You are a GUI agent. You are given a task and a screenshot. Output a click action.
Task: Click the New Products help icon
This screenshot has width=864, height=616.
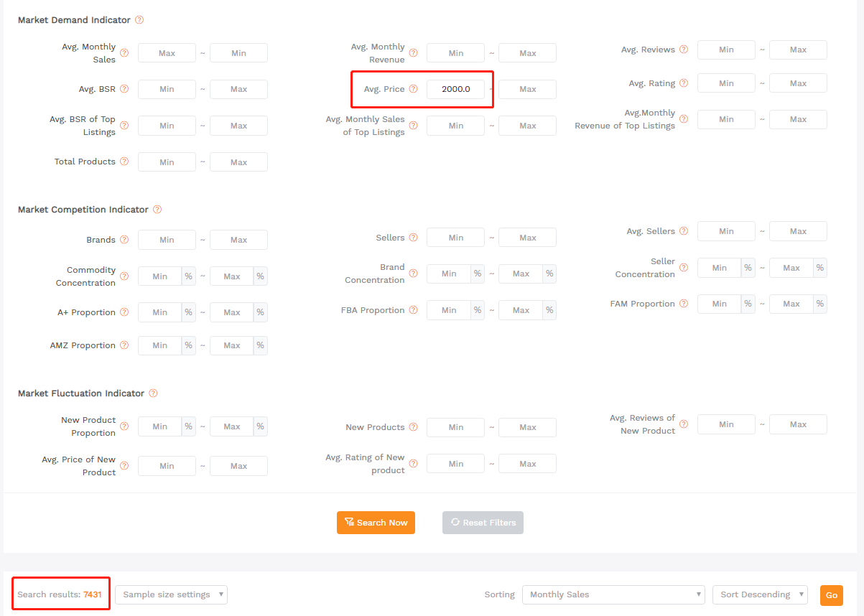click(413, 427)
